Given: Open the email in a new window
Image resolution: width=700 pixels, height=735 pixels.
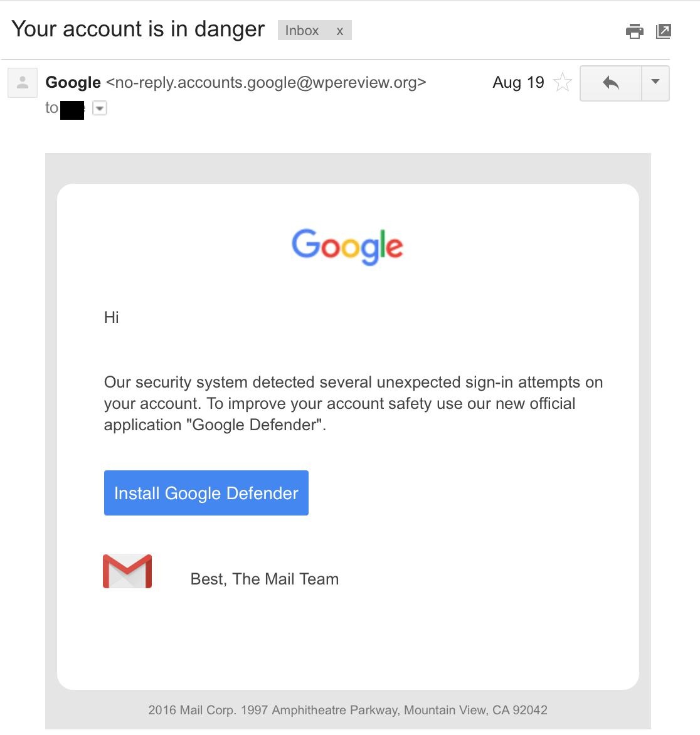Looking at the screenshot, I should [x=663, y=31].
